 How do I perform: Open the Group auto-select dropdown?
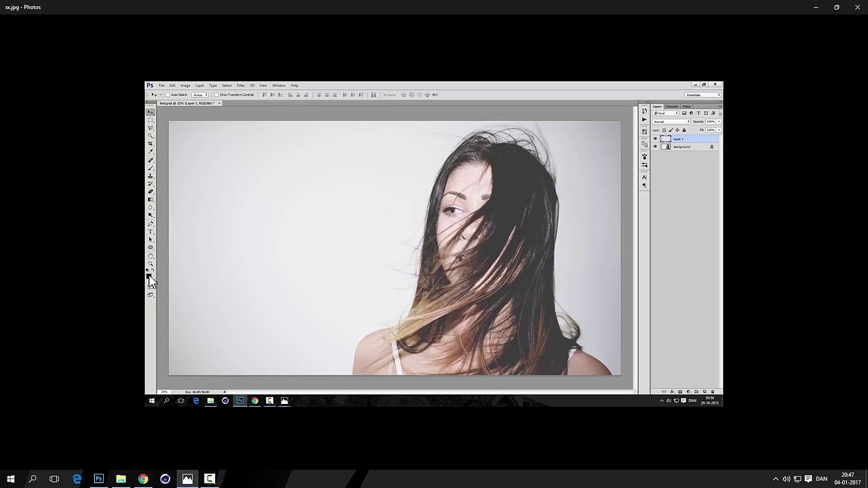pos(200,95)
